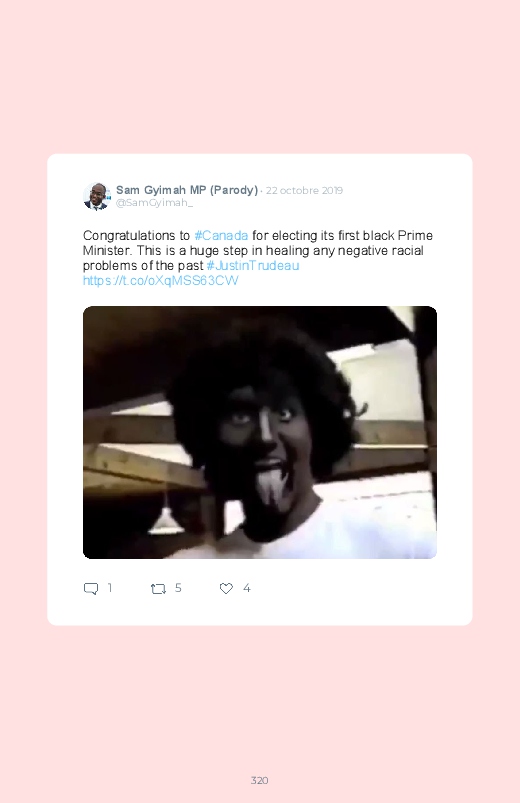Image resolution: width=520 pixels, height=803 pixels.
Task: Click the phrase 'problems of the past'
Action: point(143,266)
